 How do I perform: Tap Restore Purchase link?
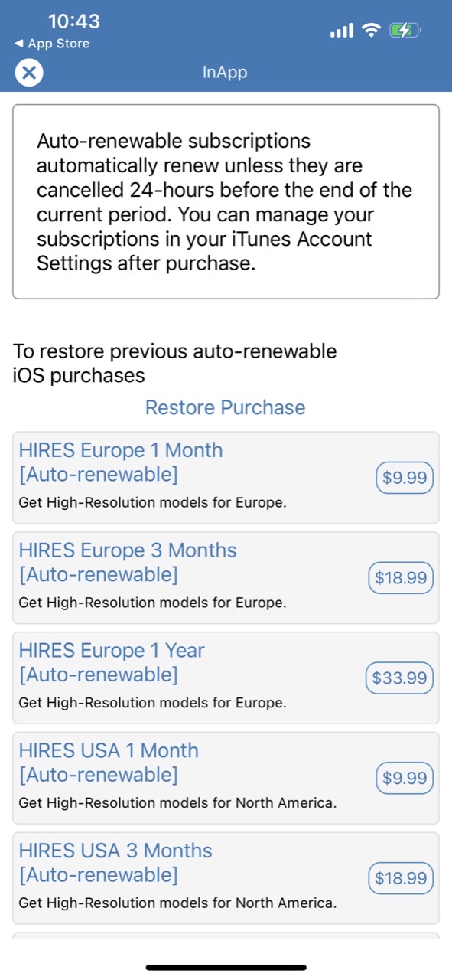click(226, 407)
